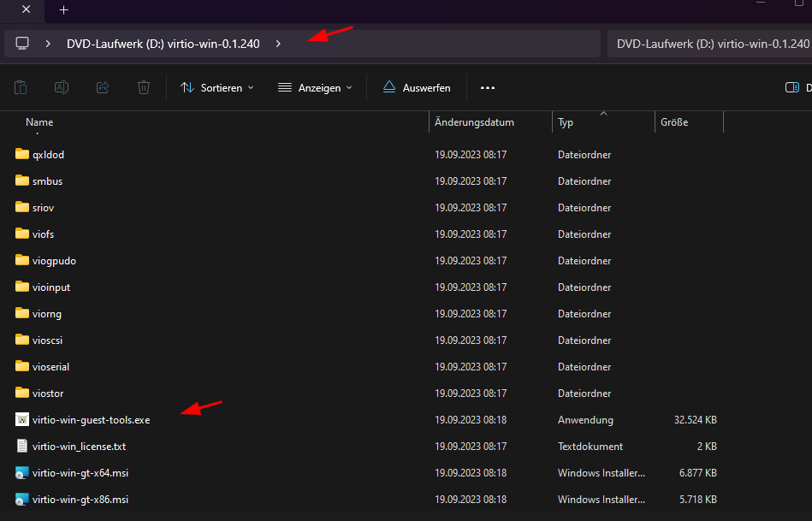Select the viofs folder icon
This screenshot has width=812, height=521.
21,234
